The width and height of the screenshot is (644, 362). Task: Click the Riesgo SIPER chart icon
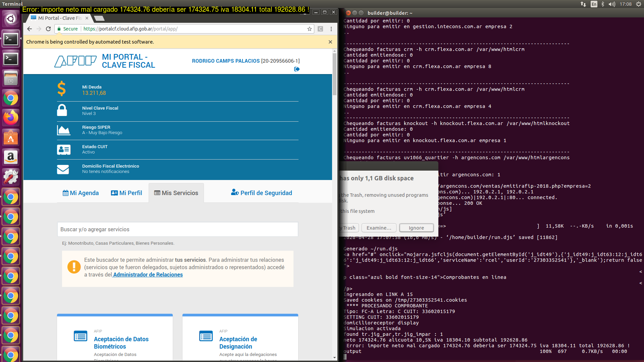pyautogui.click(x=63, y=130)
